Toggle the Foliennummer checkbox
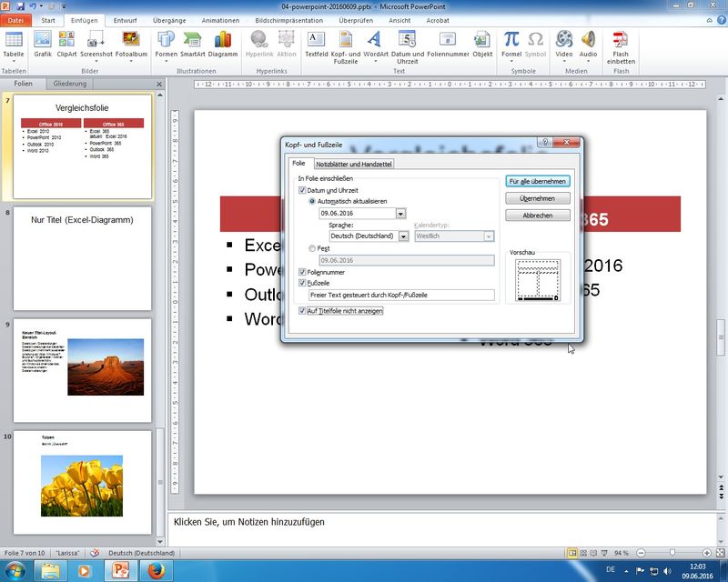Screen dimensions: 728x582 (303, 272)
